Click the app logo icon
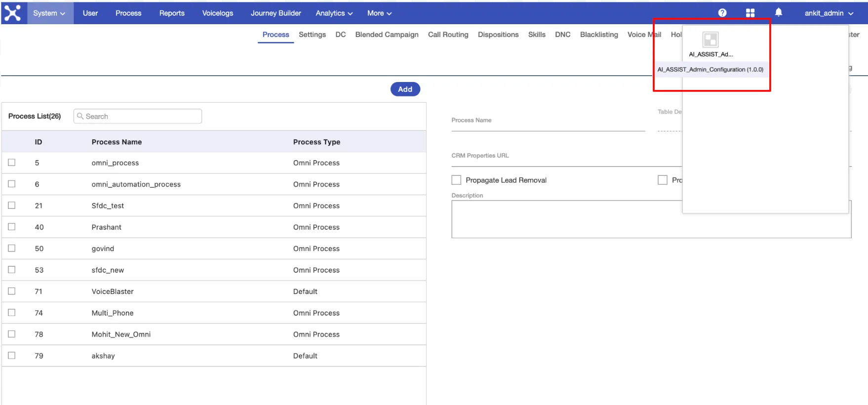This screenshot has height=405, width=868. tap(13, 13)
